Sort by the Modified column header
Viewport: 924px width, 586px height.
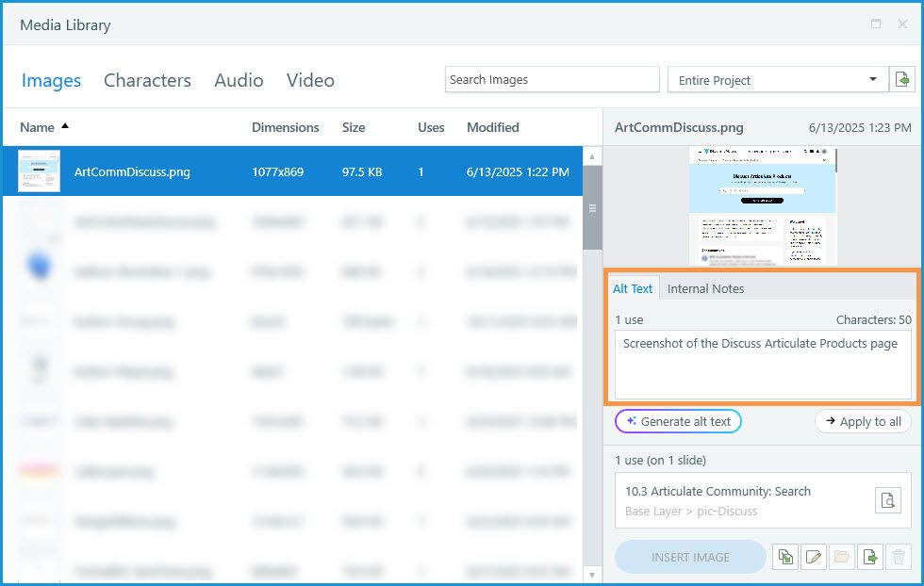tap(492, 127)
